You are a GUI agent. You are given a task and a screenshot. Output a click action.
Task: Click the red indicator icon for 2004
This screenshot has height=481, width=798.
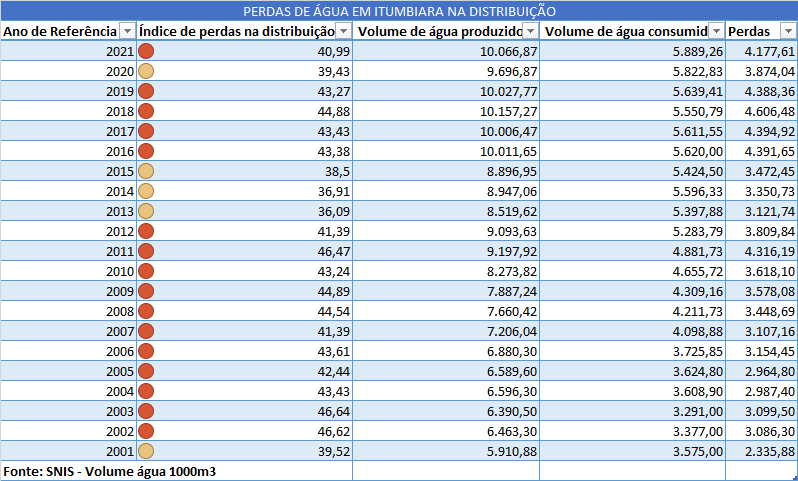[146, 391]
